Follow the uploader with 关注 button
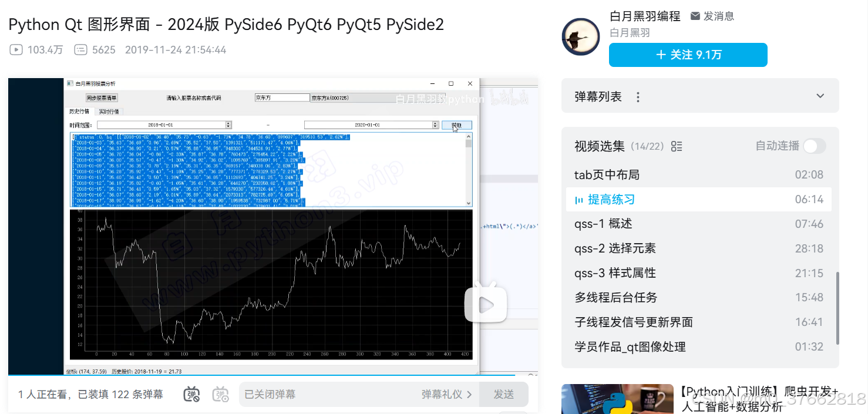 pos(688,55)
